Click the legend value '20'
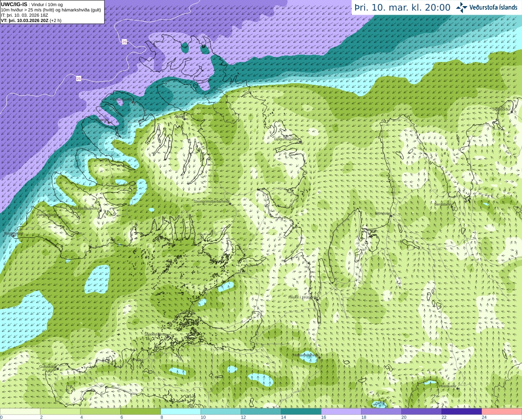The image size is (522, 420). point(404,417)
